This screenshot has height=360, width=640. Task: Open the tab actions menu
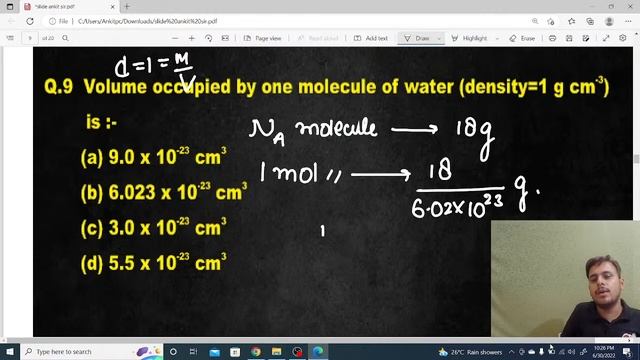10,7
